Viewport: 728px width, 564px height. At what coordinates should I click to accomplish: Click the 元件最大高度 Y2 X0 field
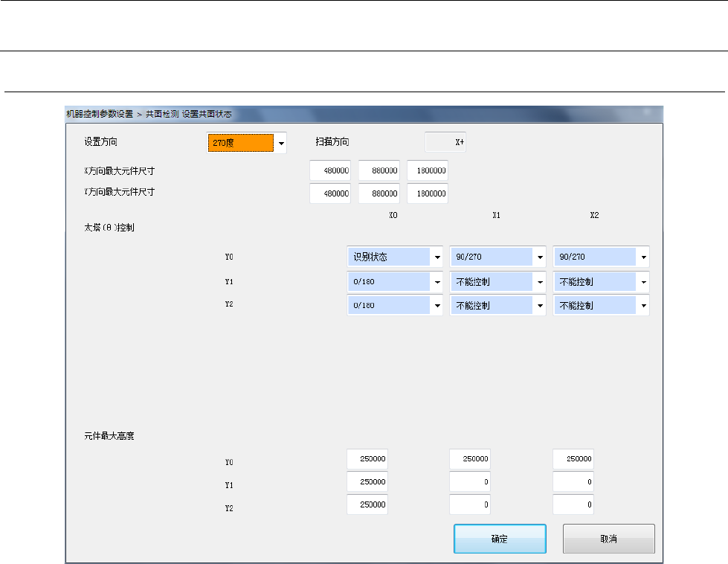click(x=367, y=504)
